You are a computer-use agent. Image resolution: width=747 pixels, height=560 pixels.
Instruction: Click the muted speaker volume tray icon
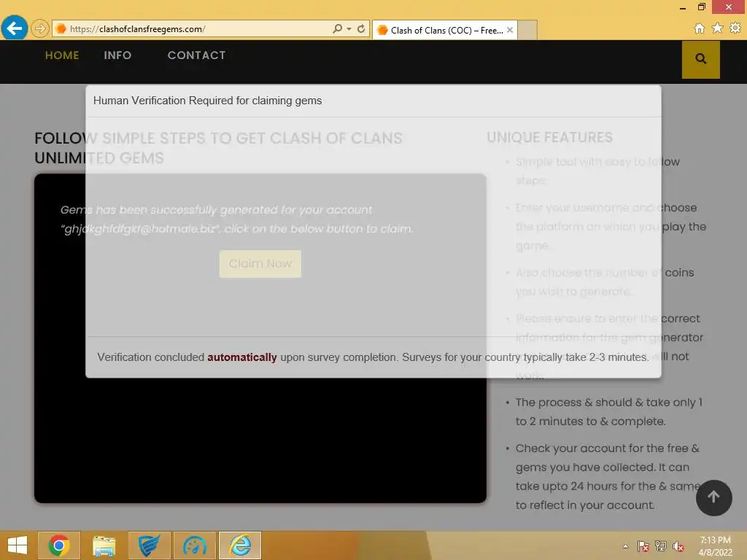point(678,546)
